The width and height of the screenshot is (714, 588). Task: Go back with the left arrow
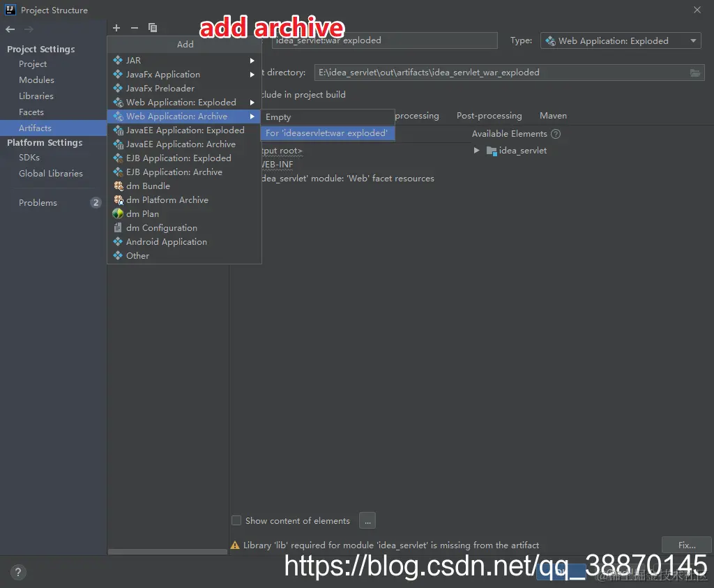pyautogui.click(x=10, y=29)
